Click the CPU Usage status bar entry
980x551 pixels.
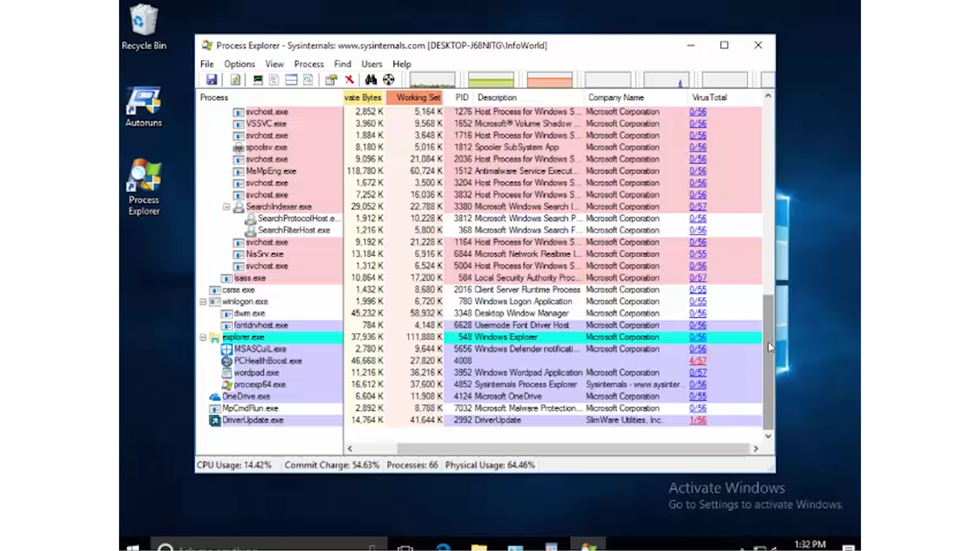(234, 465)
